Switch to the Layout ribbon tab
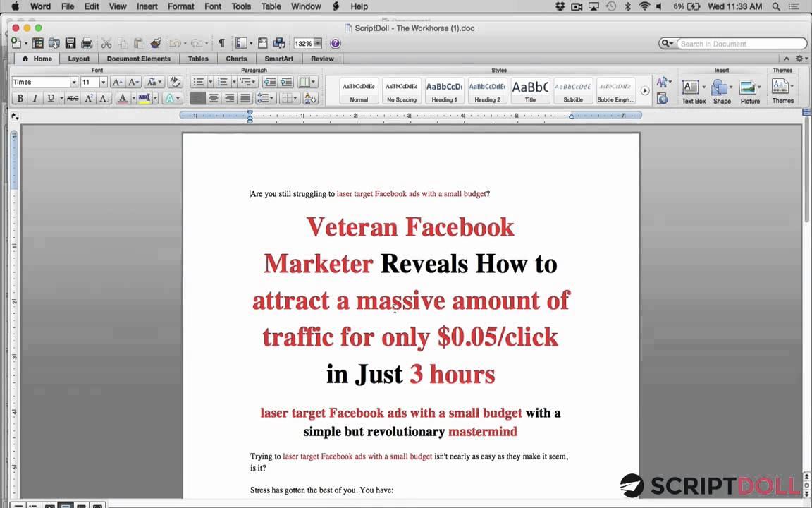 tap(79, 59)
